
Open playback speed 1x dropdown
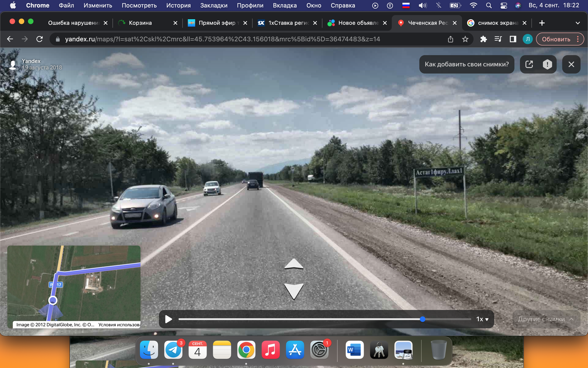[x=482, y=319]
